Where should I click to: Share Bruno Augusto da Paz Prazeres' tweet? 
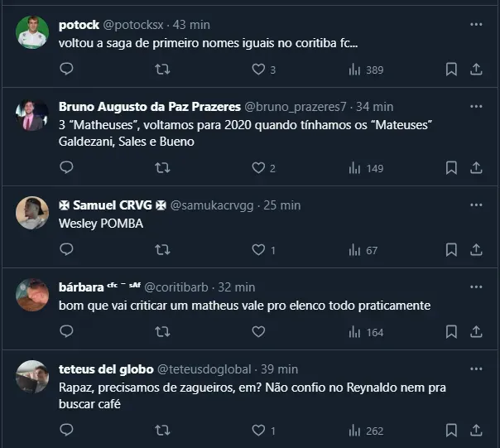click(x=476, y=168)
